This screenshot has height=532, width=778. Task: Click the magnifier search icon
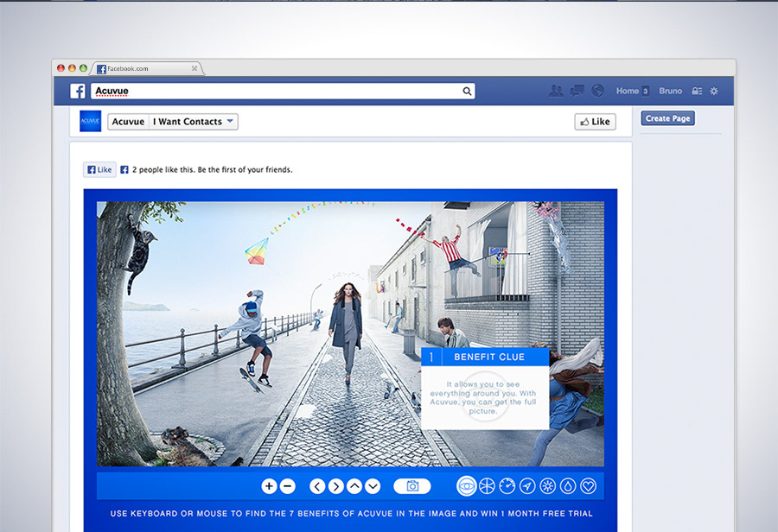[467, 92]
